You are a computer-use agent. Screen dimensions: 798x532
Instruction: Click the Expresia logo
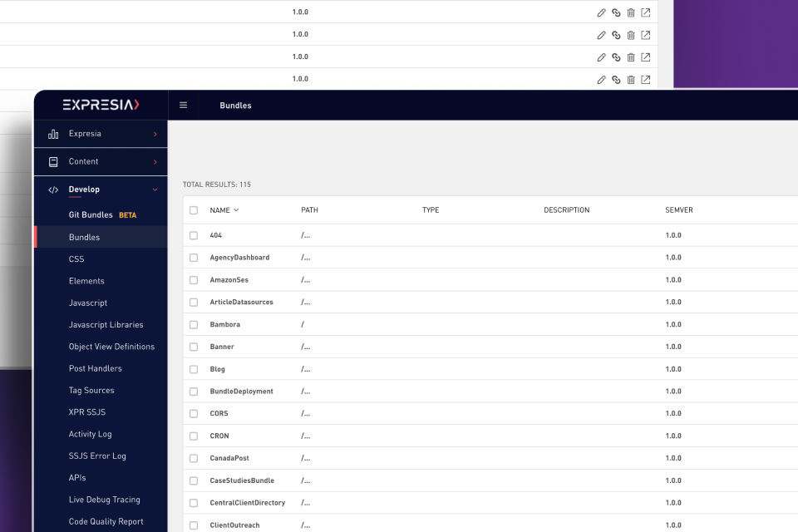coord(101,105)
